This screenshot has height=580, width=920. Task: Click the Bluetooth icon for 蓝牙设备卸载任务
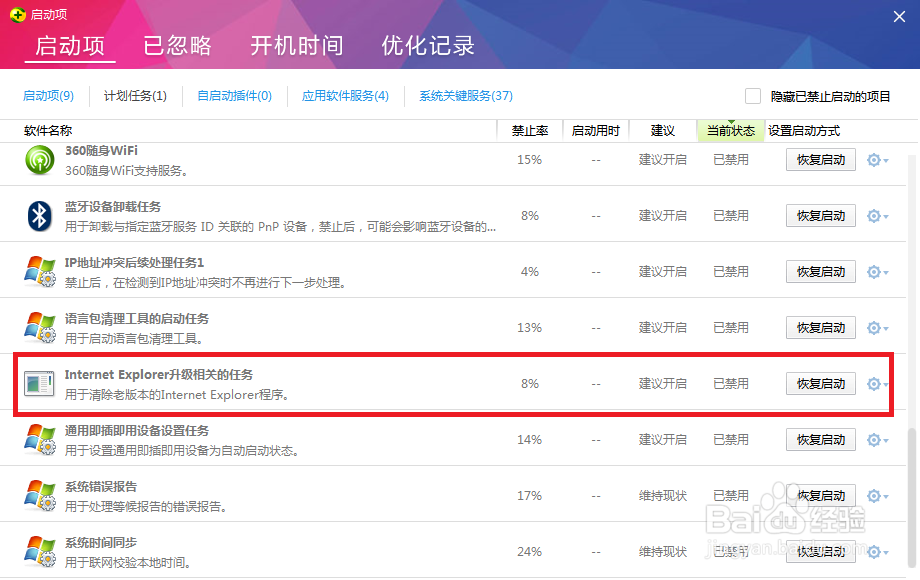tap(40, 216)
